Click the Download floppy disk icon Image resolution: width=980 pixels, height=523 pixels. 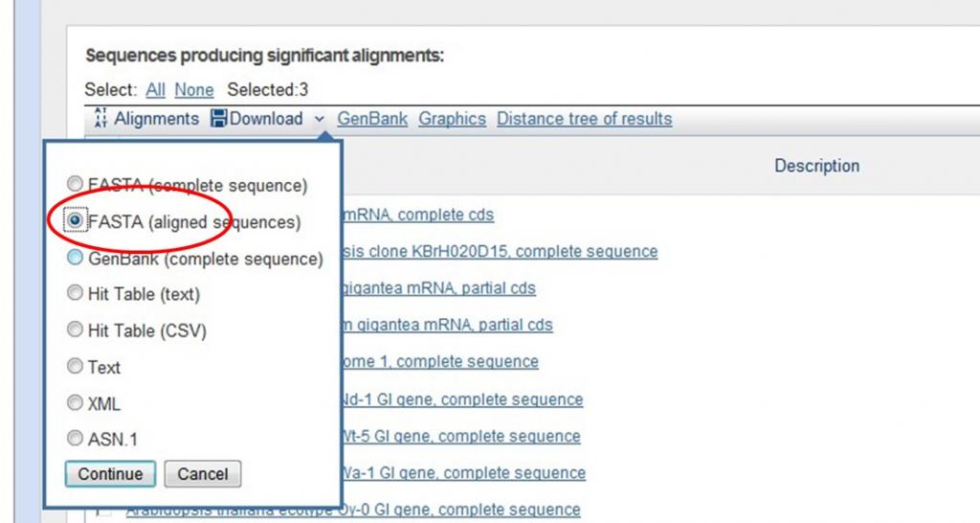(x=218, y=119)
